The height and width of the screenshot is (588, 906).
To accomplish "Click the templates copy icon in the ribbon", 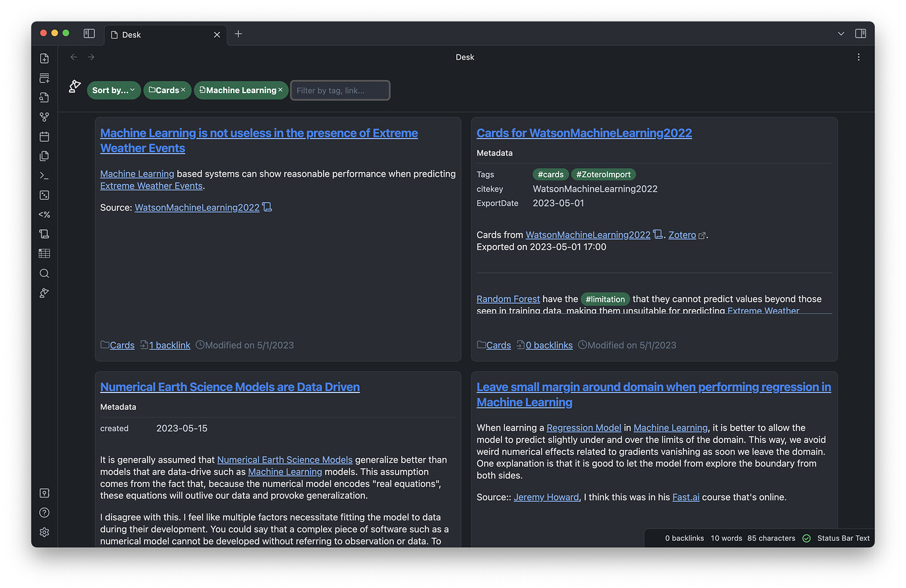I will click(x=44, y=156).
